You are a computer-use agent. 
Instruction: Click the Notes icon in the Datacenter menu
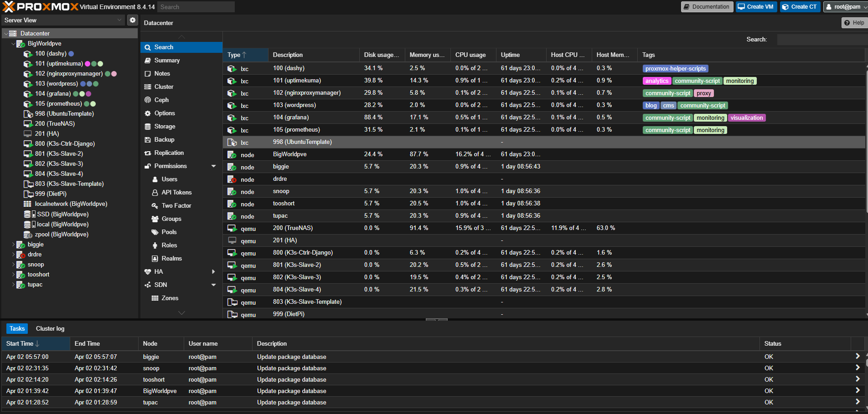[148, 74]
